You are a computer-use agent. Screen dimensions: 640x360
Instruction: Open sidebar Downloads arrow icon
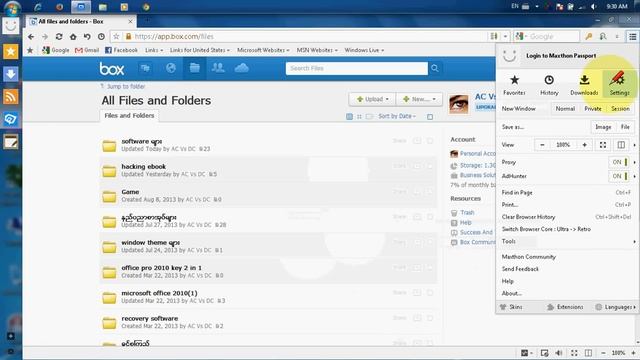[11, 74]
